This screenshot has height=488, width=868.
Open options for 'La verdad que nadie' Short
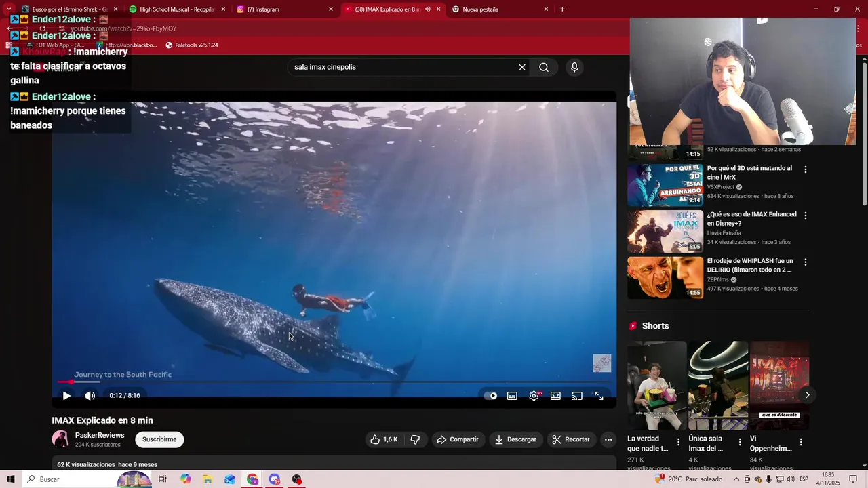[678, 442]
